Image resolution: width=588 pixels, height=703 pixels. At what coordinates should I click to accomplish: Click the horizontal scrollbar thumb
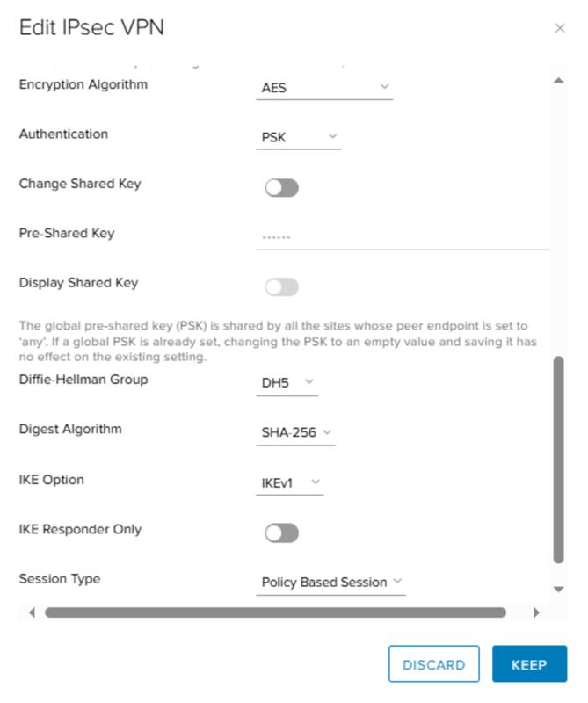point(275,612)
